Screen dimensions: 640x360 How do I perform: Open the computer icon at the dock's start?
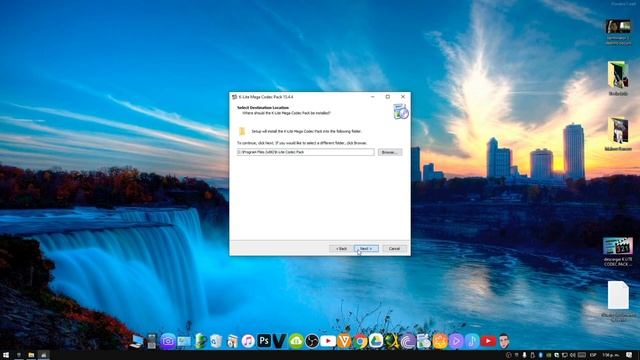(136, 341)
